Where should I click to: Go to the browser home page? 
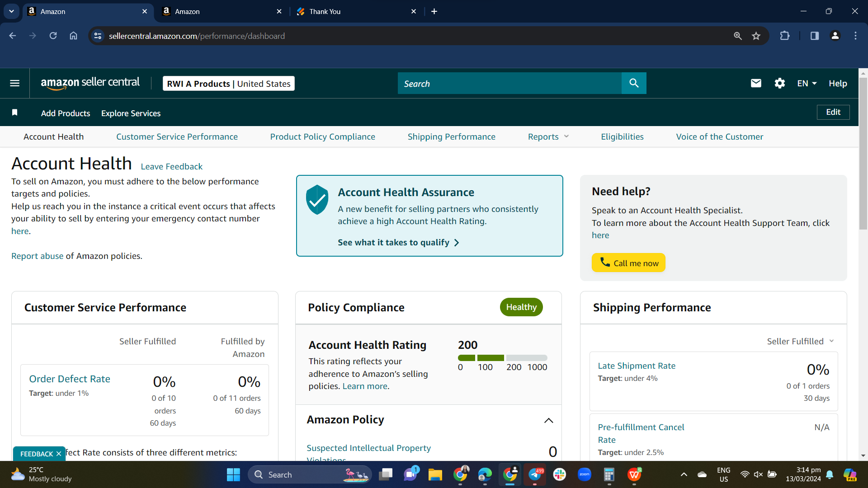[73, 36]
